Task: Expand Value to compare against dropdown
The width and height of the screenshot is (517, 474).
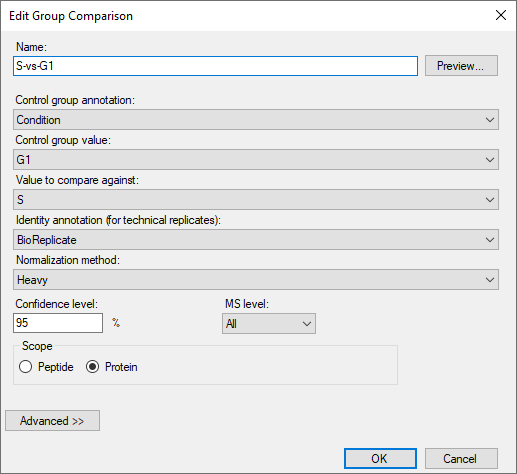Action: [256, 200]
